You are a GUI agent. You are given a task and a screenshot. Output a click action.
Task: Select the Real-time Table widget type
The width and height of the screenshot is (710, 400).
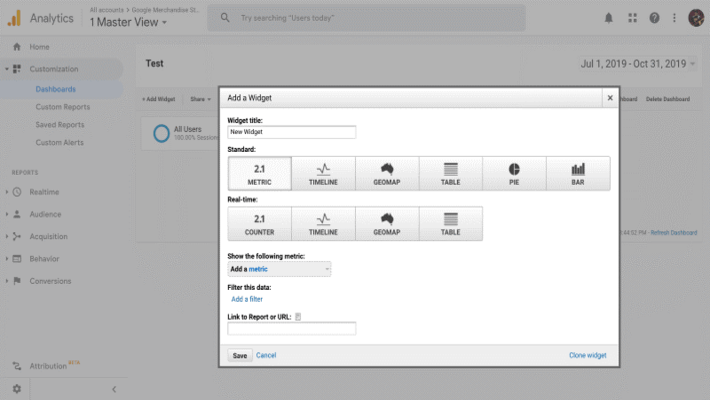tap(451, 224)
